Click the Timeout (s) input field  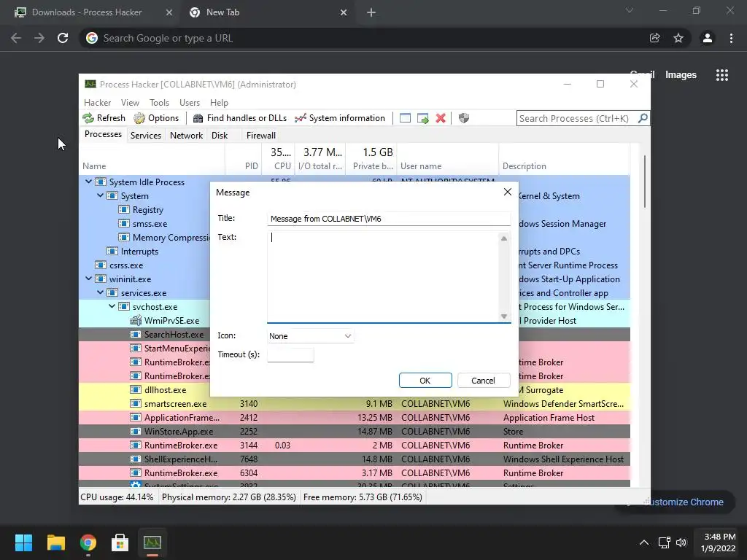[x=290, y=355]
